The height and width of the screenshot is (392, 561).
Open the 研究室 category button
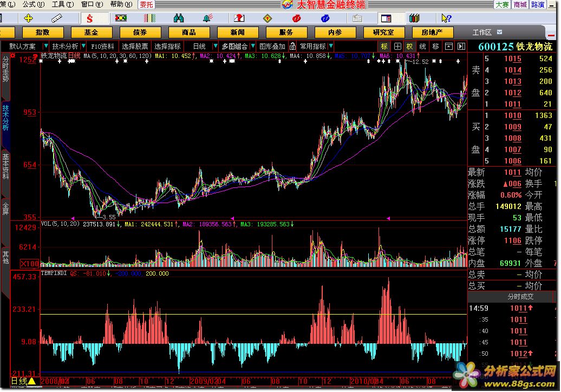pyautogui.click(x=383, y=32)
